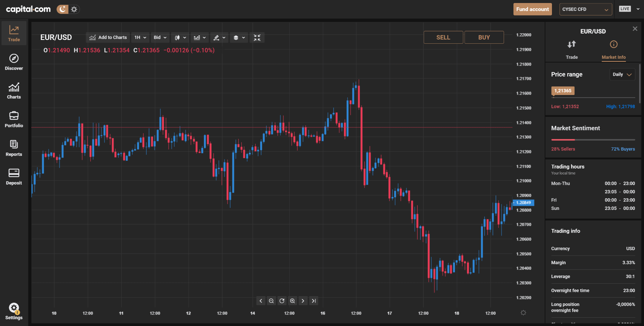This screenshot has height=326, width=644.
Task: Click the High: 1,21798 value
Action: click(x=621, y=107)
